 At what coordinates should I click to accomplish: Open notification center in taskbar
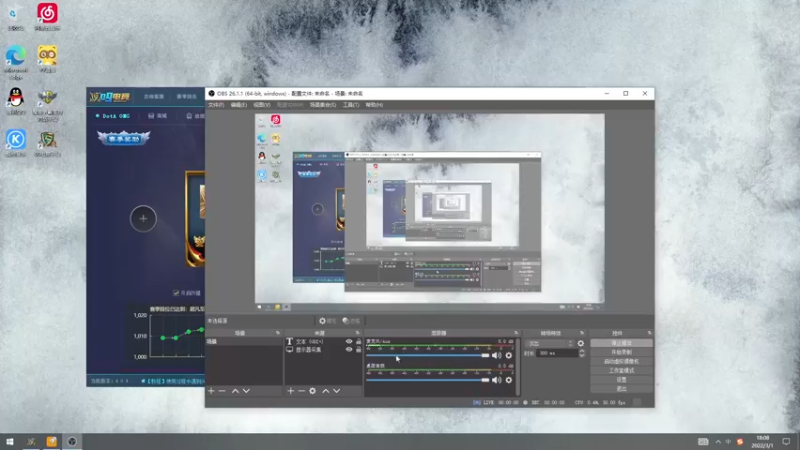(786, 442)
